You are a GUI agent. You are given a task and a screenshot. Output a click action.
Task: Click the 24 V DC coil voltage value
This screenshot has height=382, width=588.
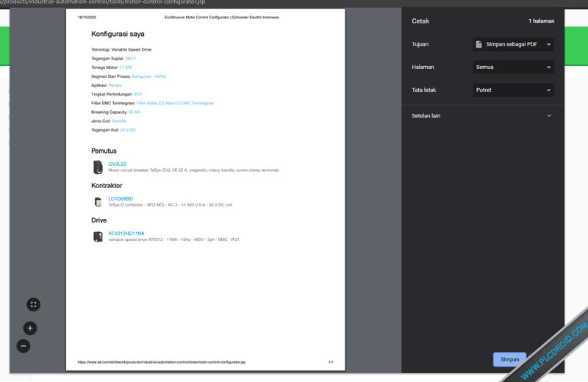(x=128, y=130)
